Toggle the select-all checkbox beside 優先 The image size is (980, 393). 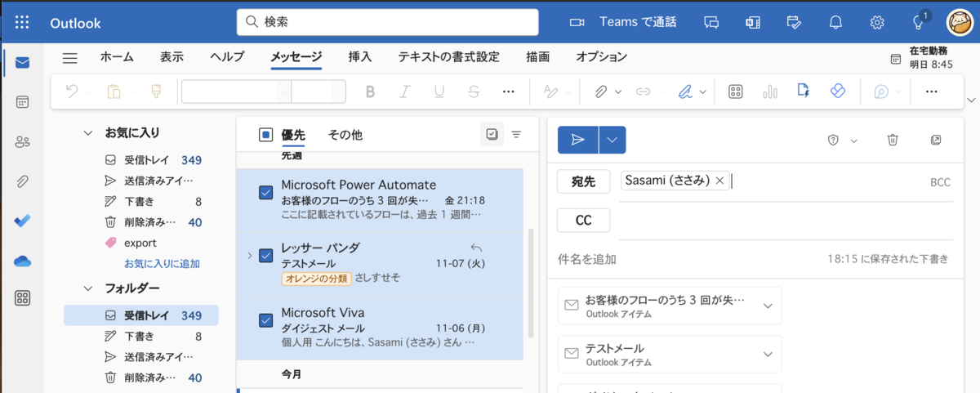[265, 135]
